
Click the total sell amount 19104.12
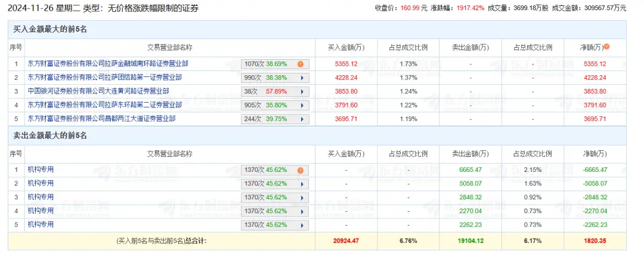tap(470, 241)
